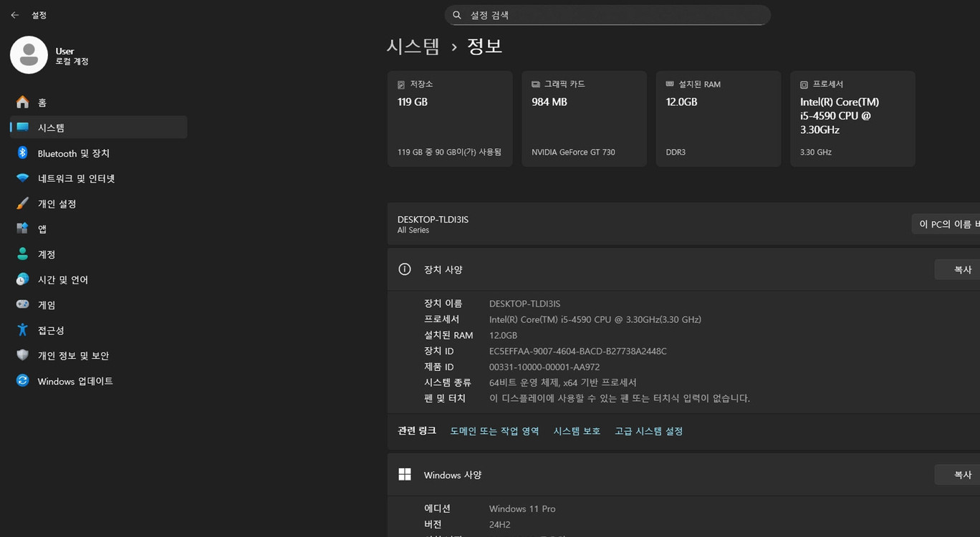
Task: Open 개인 정보 및 보안 settings
Action: pos(81,355)
